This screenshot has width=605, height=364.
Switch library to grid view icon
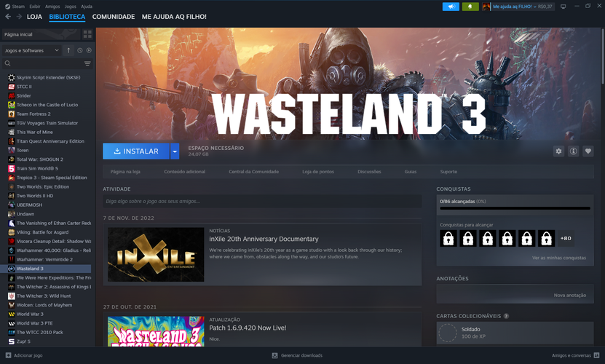pos(87,34)
